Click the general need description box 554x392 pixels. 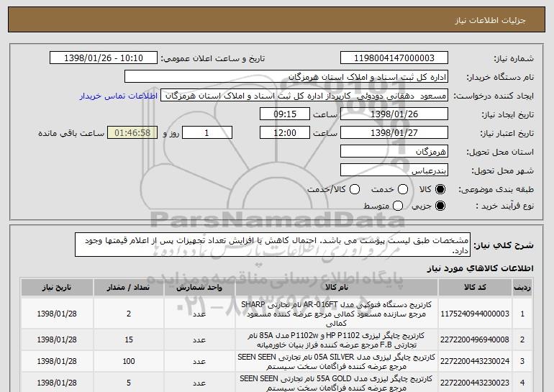pos(273,245)
